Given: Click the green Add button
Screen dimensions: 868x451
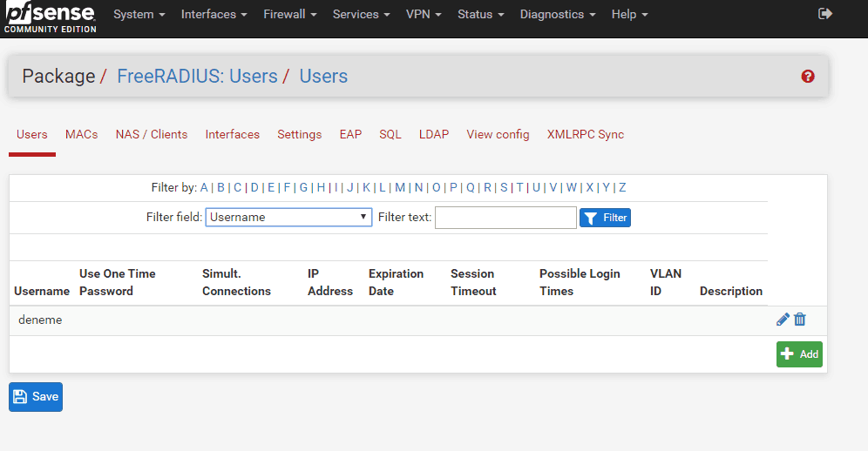Looking at the screenshot, I should tap(799, 354).
